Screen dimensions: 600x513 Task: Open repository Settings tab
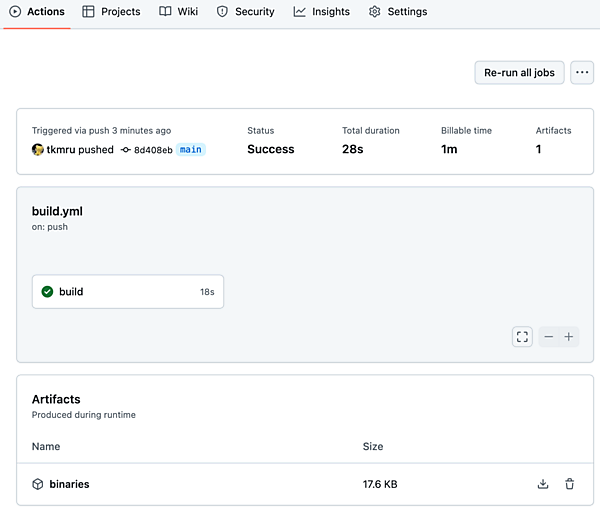coord(398,12)
